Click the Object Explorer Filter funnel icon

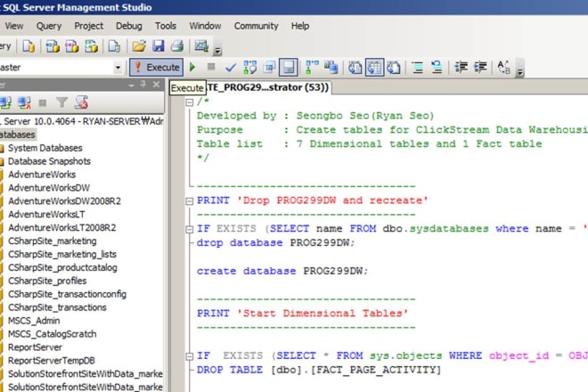click(61, 102)
